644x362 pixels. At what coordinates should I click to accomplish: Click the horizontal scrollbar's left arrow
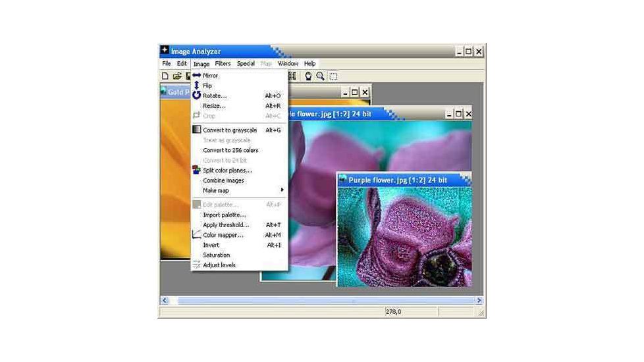tap(165, 300)
